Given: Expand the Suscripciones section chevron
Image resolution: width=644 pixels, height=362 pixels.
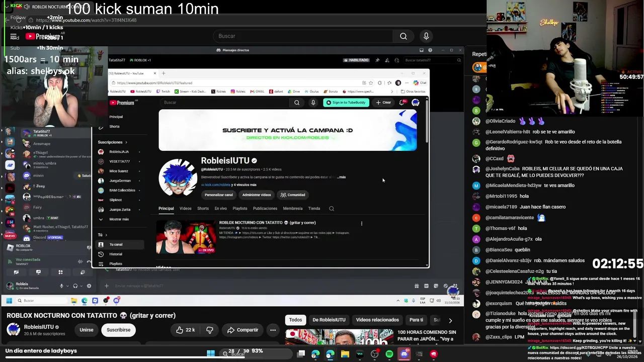Looking at the screenshot, I should click(126, 142).
